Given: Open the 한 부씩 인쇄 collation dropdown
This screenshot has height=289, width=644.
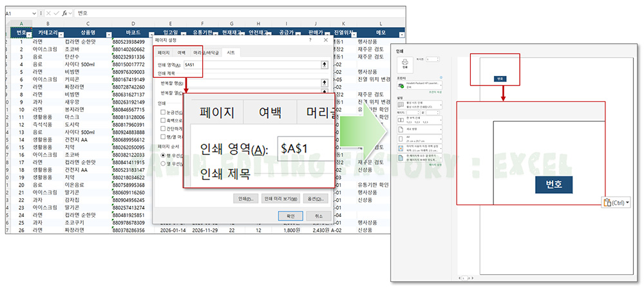Looking at the screenshot, I should click(419, 120).
